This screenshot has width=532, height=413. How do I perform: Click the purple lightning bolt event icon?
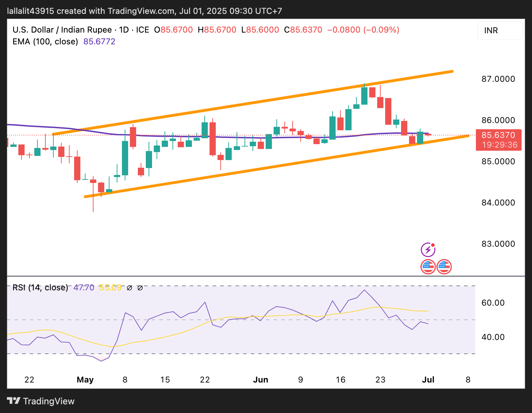pos(428,249)
